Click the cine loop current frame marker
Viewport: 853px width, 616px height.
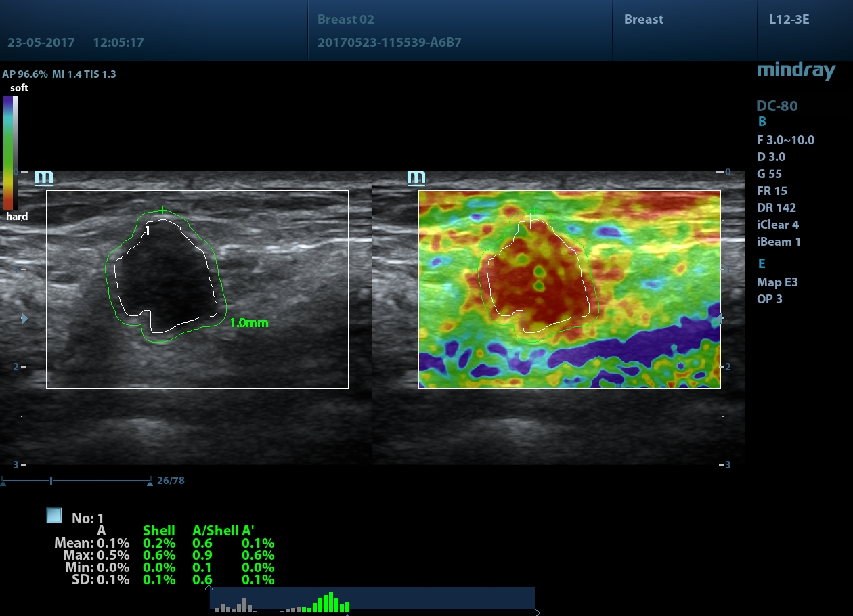point(51,481)
